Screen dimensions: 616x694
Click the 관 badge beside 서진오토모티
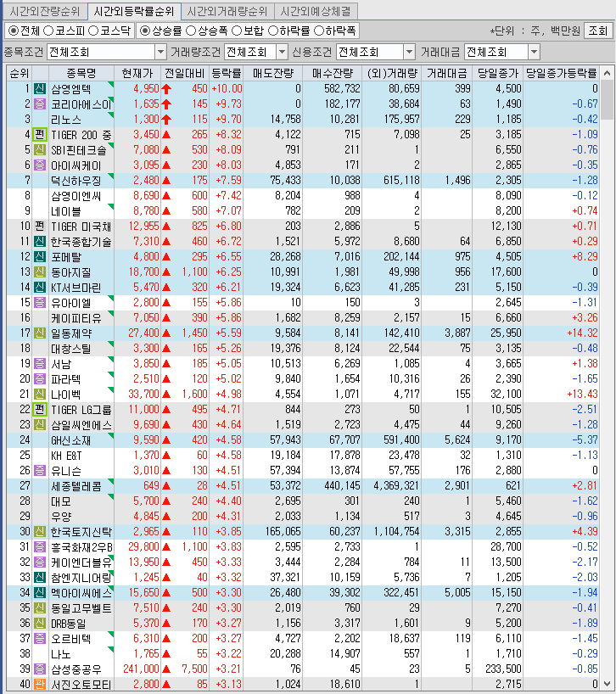[x=40, y=685]
